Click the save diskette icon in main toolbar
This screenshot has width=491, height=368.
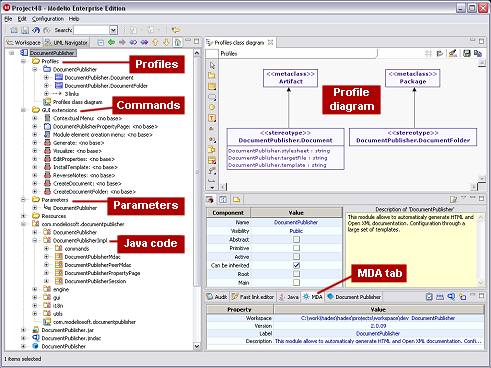point(25,30)
